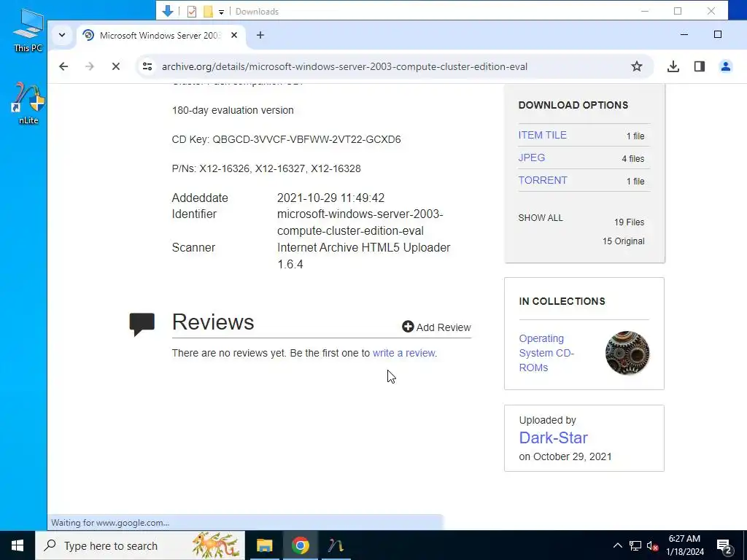Open Chrome downloads tray icon
The height and width of the screenshot is (560, 747).
coord(673,66)
